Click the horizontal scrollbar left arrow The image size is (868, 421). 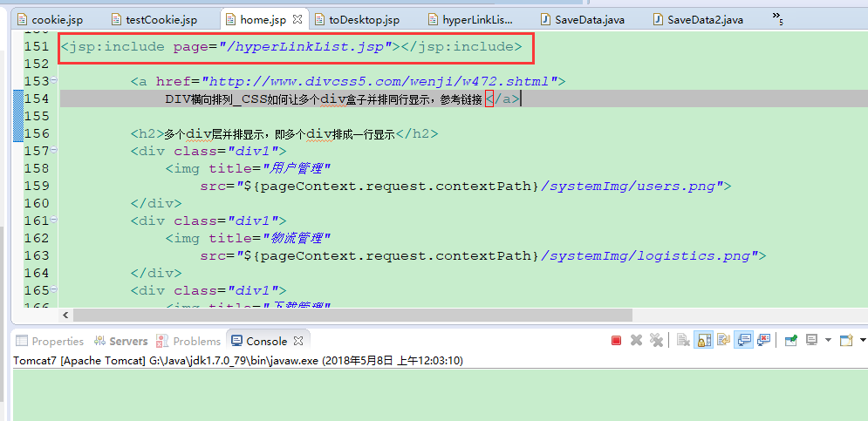[65, 315]
